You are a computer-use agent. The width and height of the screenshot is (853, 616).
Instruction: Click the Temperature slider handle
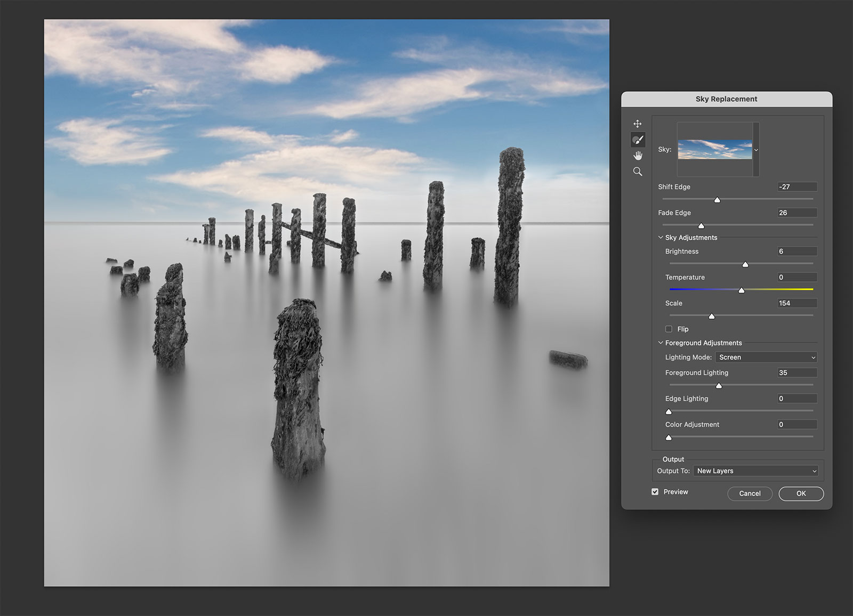[741, 290]
